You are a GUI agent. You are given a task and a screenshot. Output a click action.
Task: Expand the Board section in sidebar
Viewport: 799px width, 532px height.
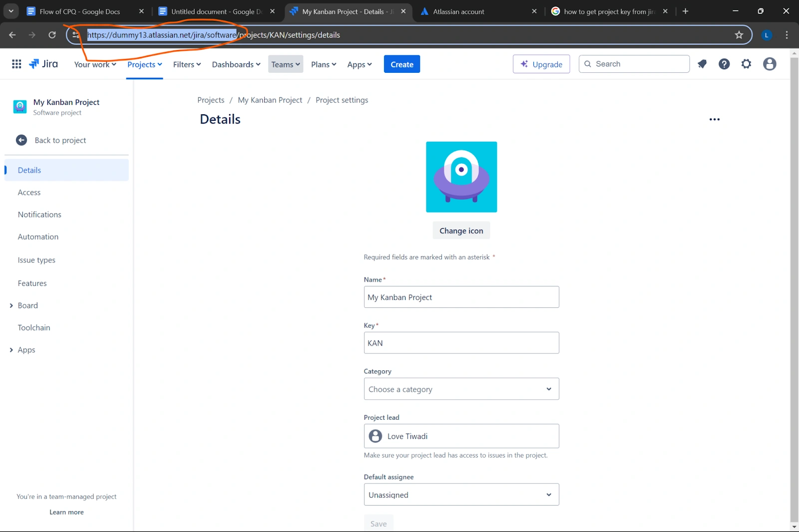pos(11,305)
